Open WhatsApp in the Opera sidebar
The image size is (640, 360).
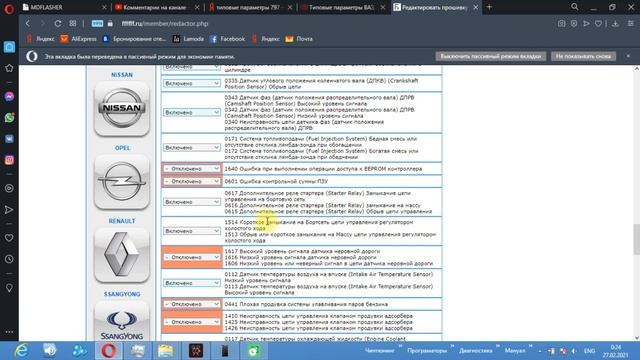pyautogui.click(x=9, y=118)
